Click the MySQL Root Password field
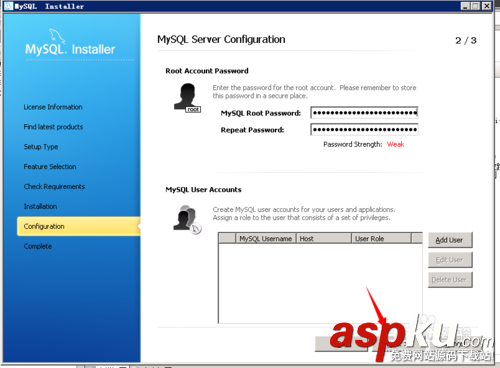 [x=364, y=113]
